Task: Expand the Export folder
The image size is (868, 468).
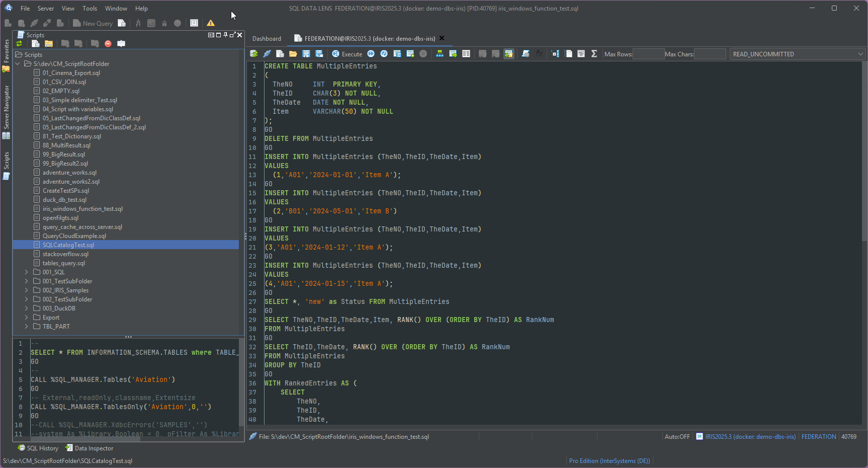Action: coord(27,318)
